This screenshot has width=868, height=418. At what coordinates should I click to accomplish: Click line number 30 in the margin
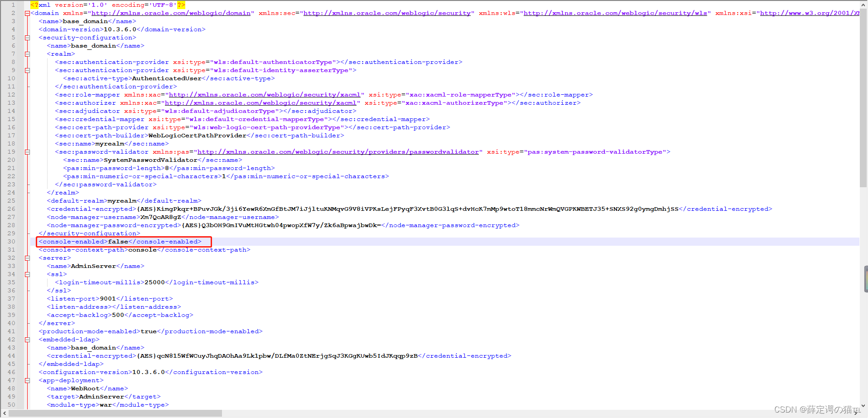[11, 242]
